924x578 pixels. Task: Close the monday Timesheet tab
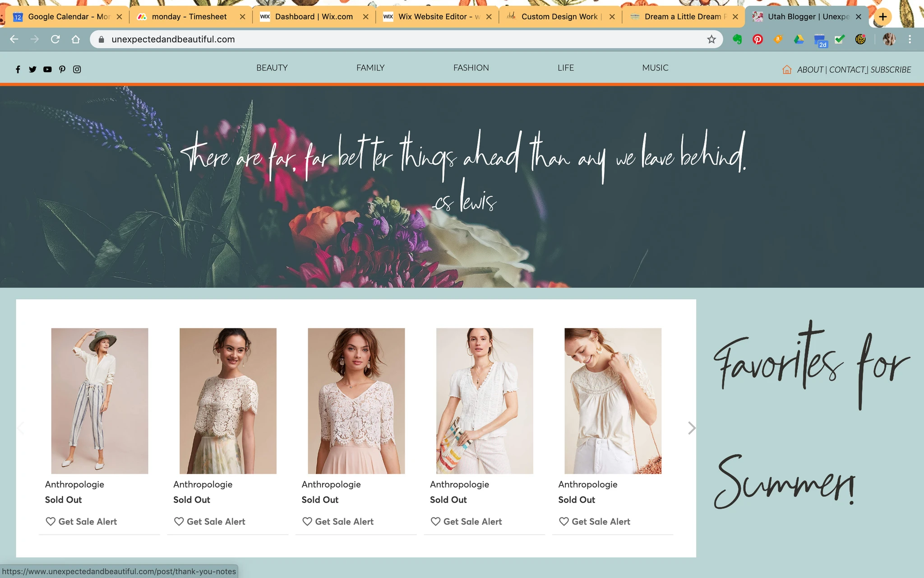tap(242, 17)
